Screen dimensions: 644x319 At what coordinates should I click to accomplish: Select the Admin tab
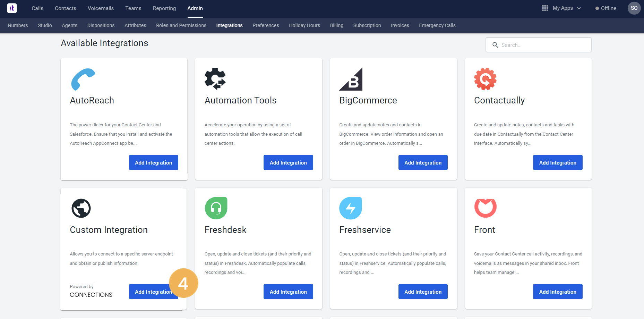pos(195,8)
